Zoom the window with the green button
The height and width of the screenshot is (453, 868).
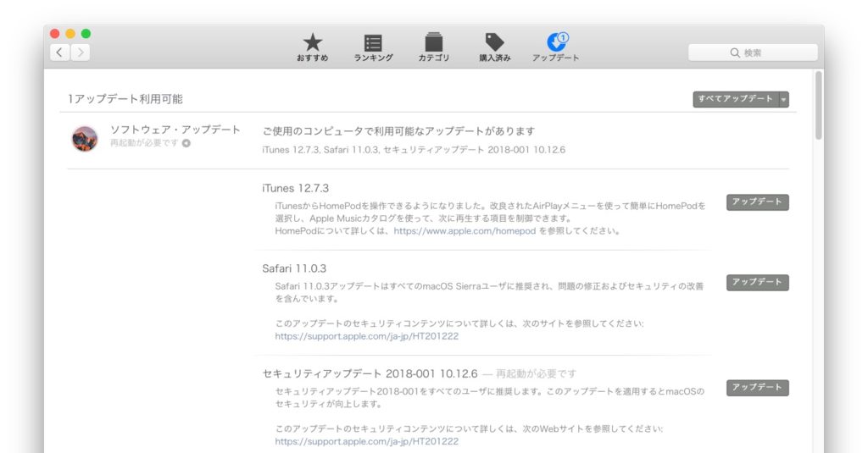click(86, 34)
